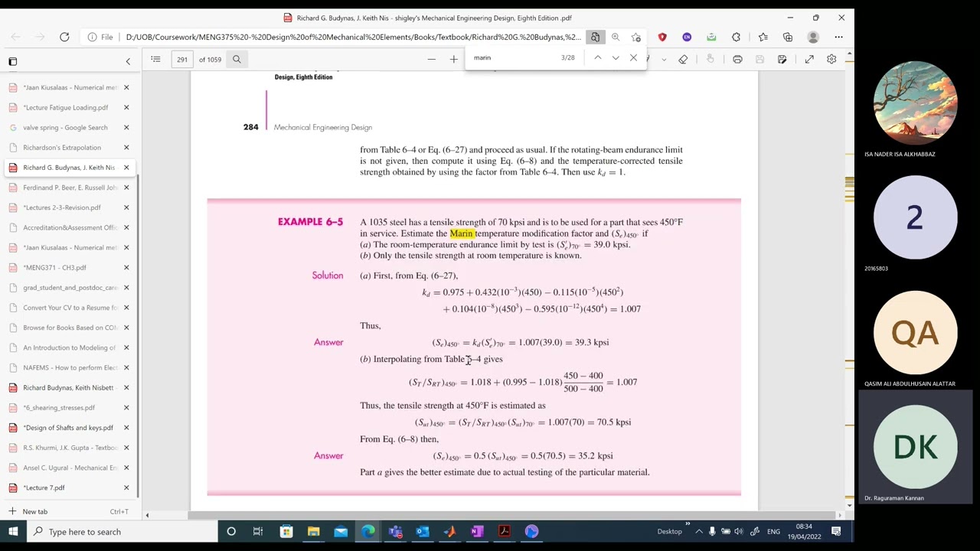980x551 pixels.
Task: Close the Ansel C. Ugural tab
Action: [126, 468]
